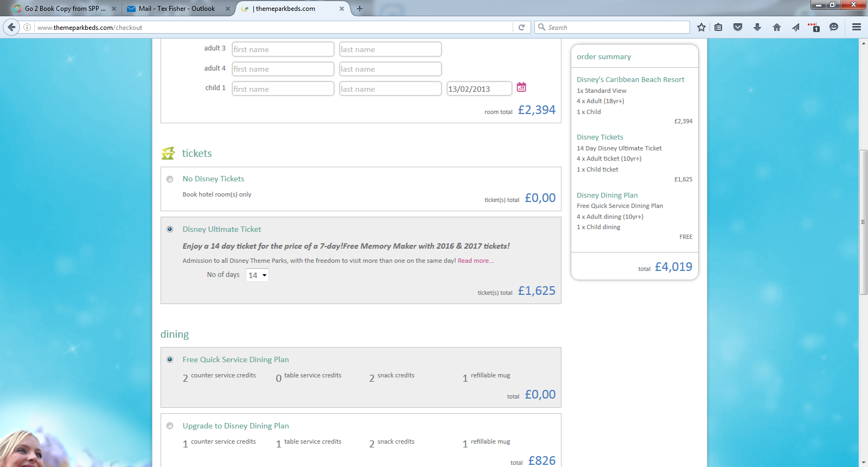Click the ticket total £1,625 amount
This screenshot has height=467, width=868.
537,291
